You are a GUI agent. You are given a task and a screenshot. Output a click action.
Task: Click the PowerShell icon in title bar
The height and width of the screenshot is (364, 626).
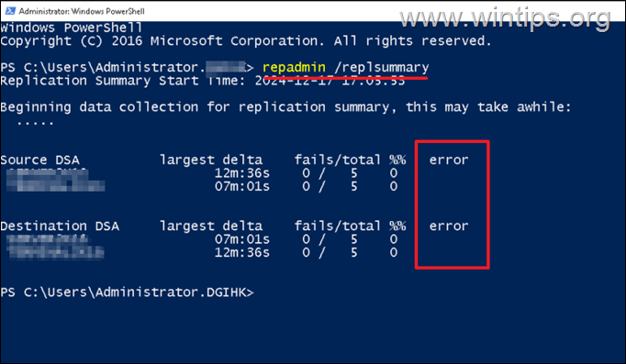pos(9,11)
